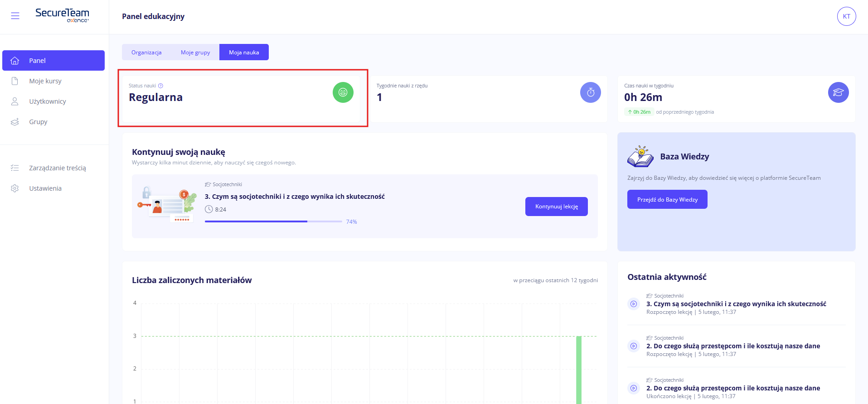Switch to the Moje grupy tab

[195, 53]
